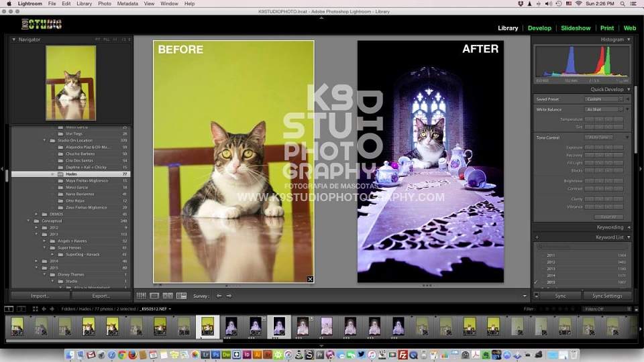Open Filters Off dropdown in filmstrip
This screenshot has height=362, width=644.
[606, 309]
